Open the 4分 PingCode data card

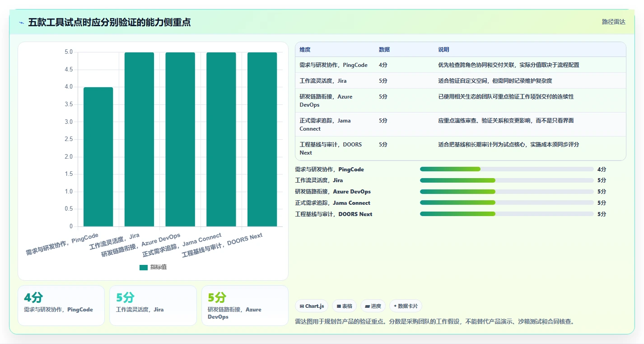(x=61, y=306)
